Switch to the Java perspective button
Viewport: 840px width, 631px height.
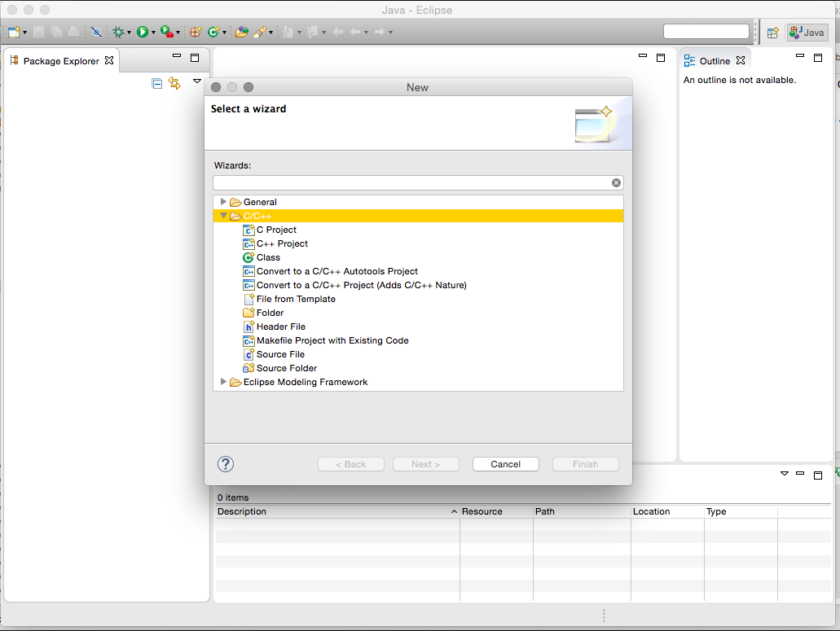click(x=807, y=33)
